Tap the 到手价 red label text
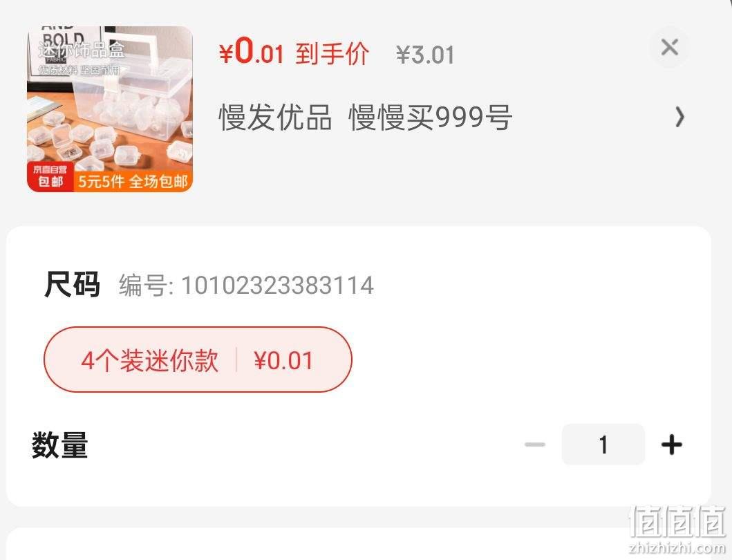This screenshot has height=560, width=732. coord(332,53)
